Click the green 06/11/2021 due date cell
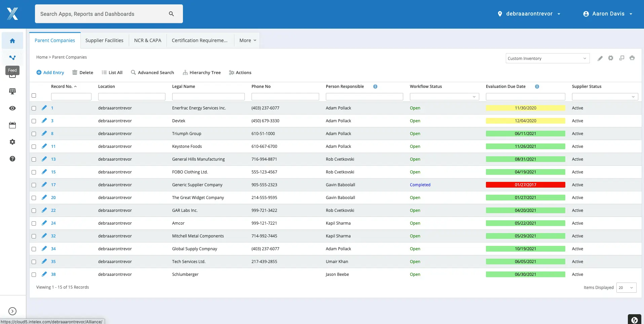Viewport: 644px width, 324px height. click(x=525, y=134)
